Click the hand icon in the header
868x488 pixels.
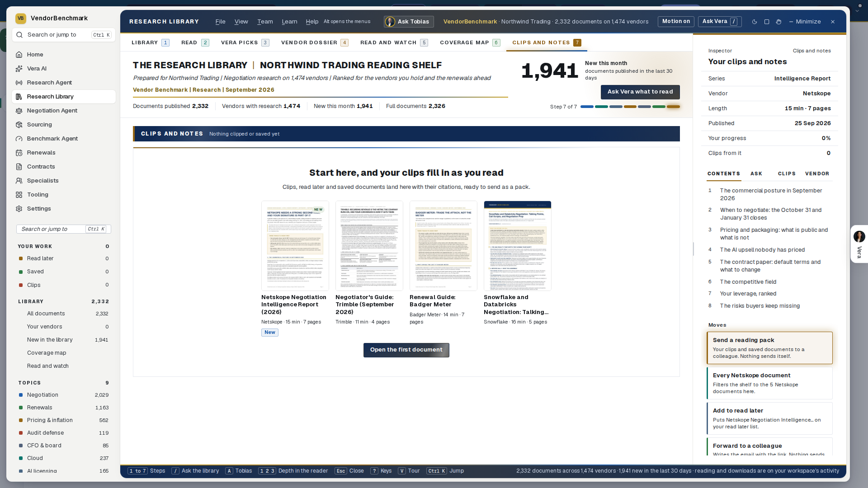[x=778, y=22]
